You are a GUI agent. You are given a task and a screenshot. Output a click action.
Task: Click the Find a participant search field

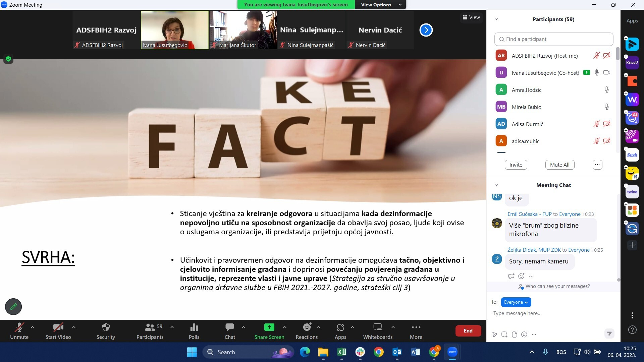coord(553,39)
